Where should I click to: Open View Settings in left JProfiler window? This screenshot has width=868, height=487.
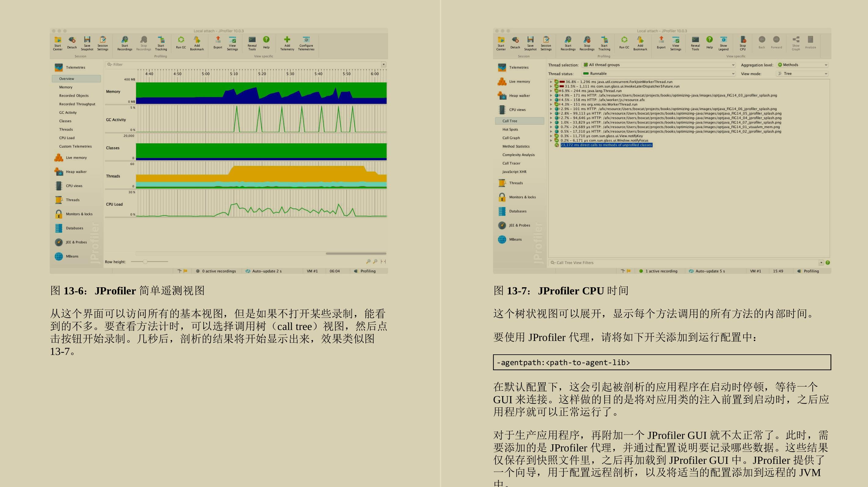tap(232, 43)
